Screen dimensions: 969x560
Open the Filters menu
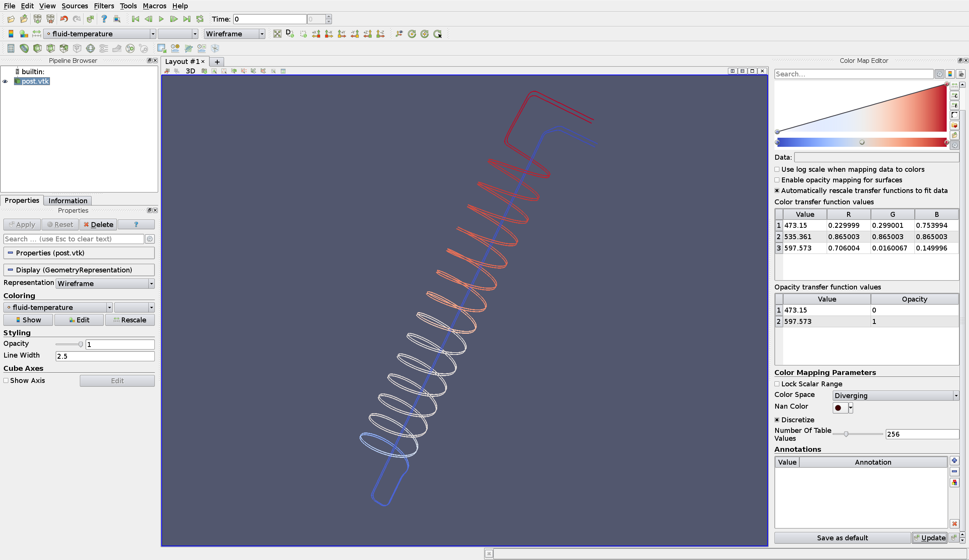104,6
